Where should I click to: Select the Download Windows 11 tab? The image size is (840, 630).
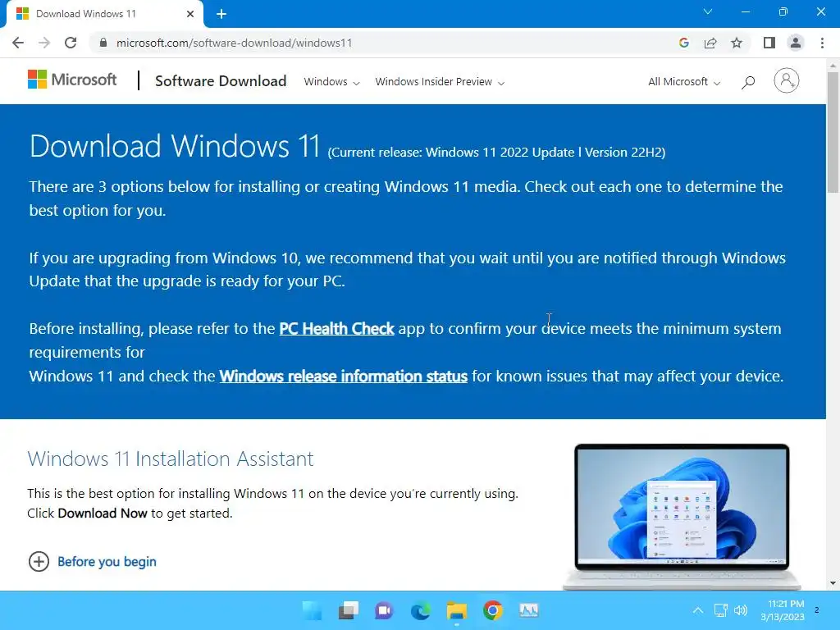click(104, 14)
